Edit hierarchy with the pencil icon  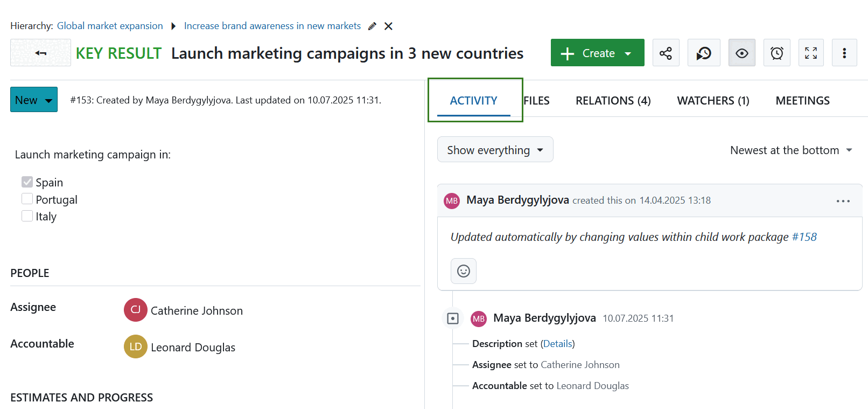tap(372, 26)
